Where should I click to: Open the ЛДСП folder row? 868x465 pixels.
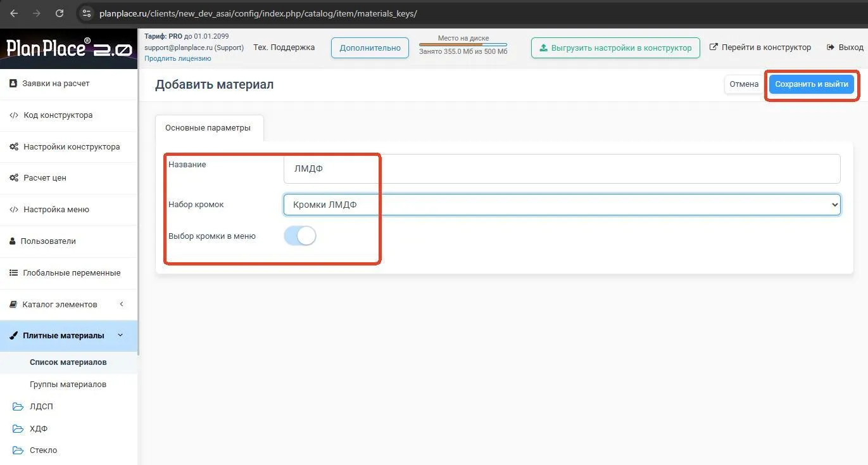click(x=68, y=407)
